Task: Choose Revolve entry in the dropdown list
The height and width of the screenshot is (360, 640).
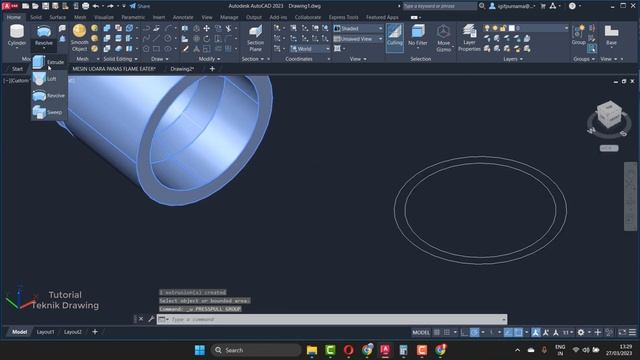Action: click(x=49, y=96)
